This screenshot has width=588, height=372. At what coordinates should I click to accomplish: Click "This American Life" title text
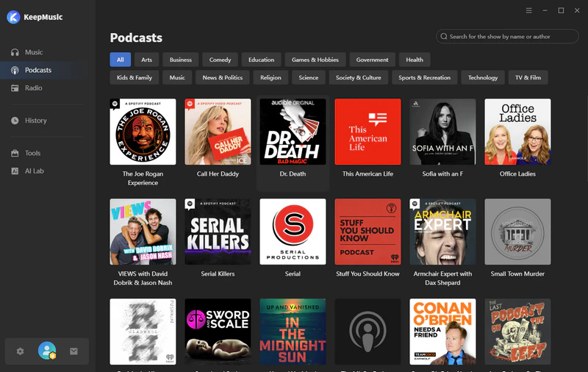368,174
